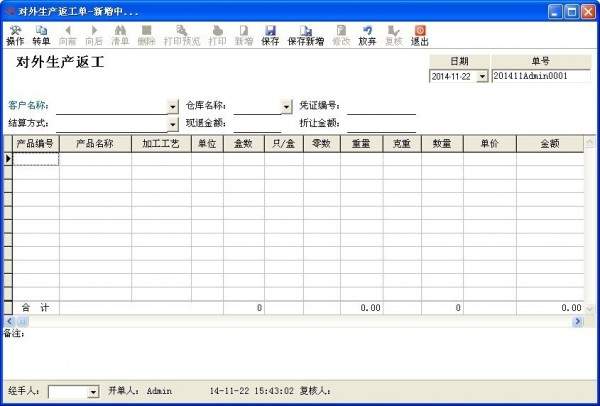Click the horizontal scrollbar right arrow
The width and height of the screenshot is (600, 406).
pos(577,321)
